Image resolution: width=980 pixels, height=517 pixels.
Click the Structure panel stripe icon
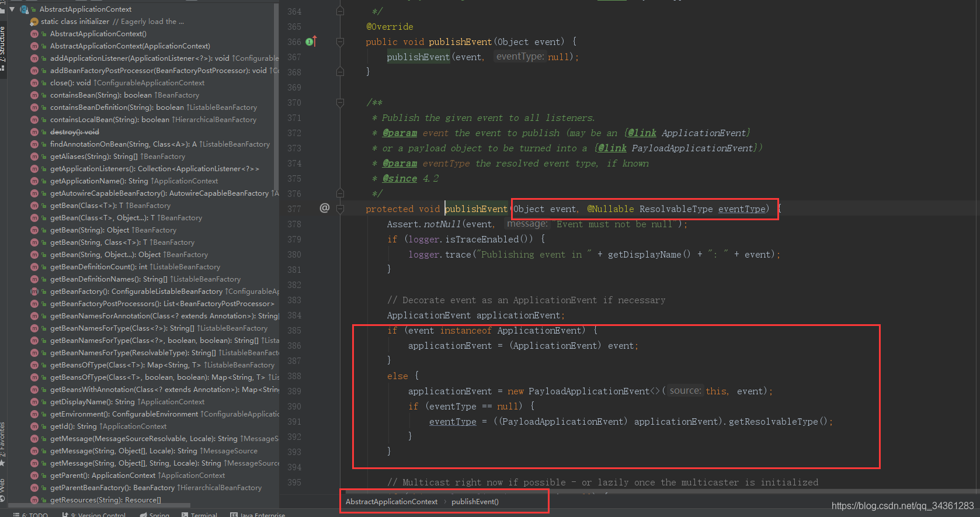point(3,68)
